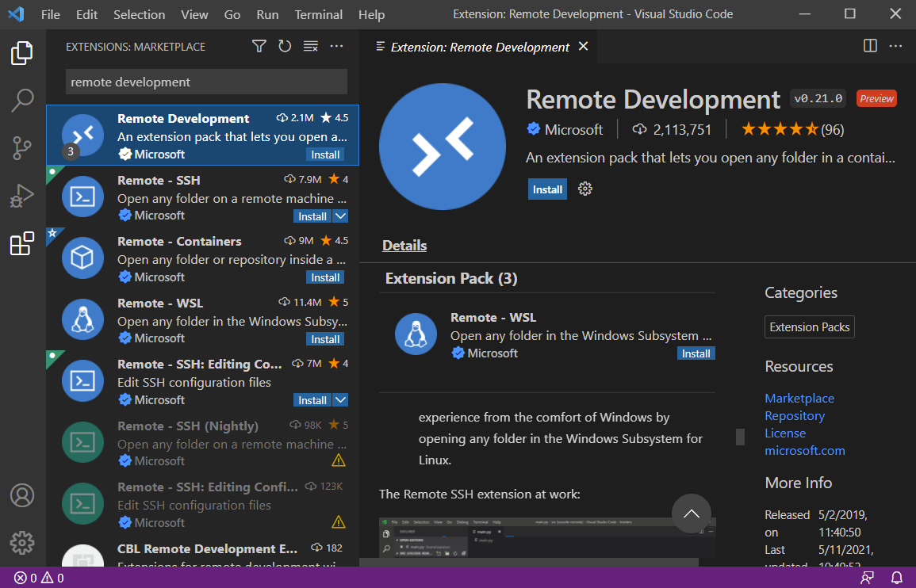This screenshot has height=588, width=916.
Task: Open the Source Control view
Action: pos(21,148)
